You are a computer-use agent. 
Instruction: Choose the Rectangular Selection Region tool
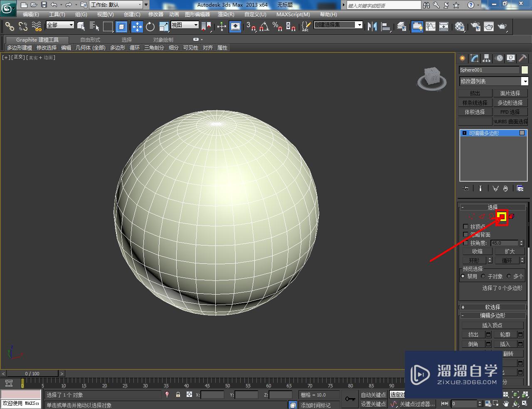(x=108, y=27)
